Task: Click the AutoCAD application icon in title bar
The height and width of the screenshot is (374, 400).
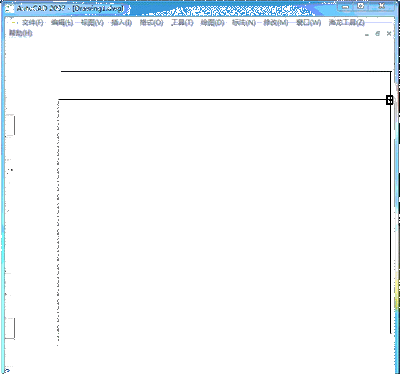Action: (x=10, y=8)
